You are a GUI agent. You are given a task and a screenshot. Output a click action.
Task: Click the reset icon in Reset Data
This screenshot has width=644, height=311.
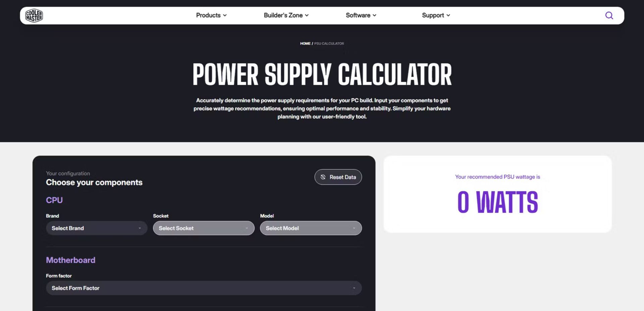323,177
